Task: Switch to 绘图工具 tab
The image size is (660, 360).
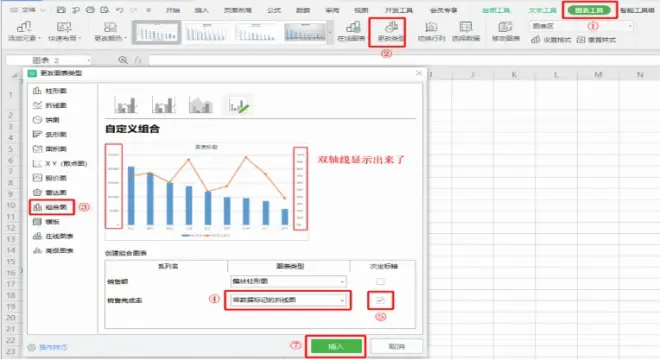Action: (496, 10)
